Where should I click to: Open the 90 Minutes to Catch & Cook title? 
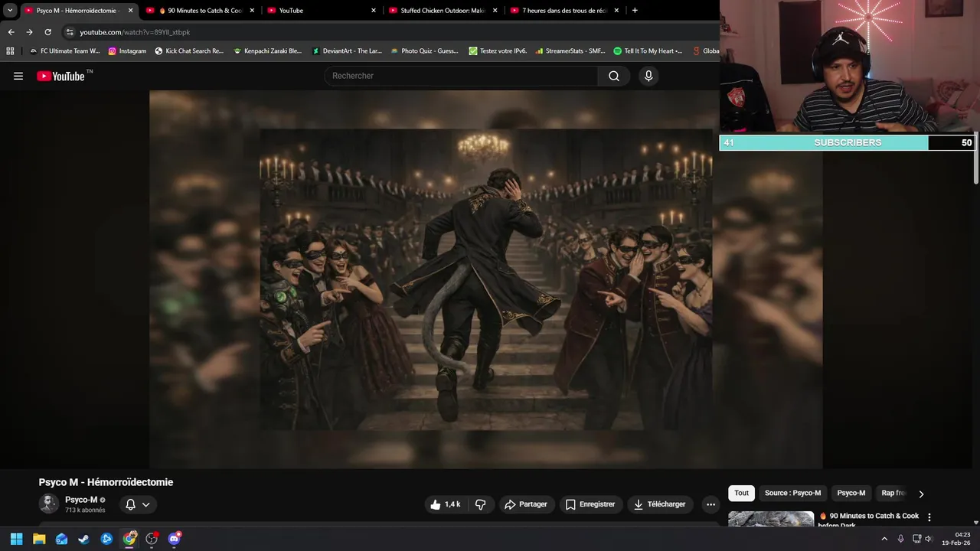click(869, 519)
